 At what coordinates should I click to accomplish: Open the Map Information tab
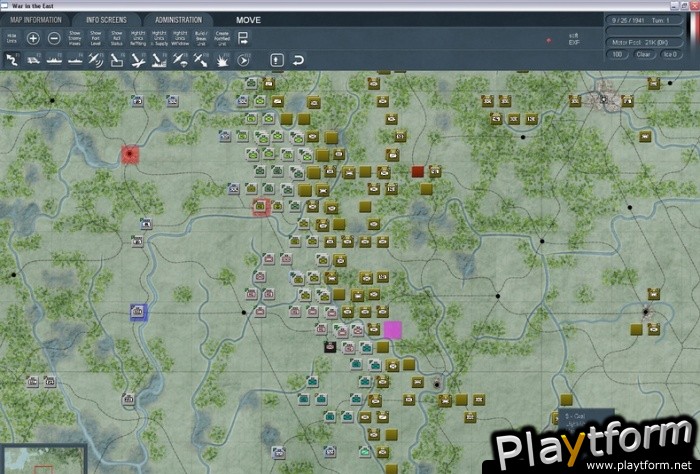[x=36, y=20]
